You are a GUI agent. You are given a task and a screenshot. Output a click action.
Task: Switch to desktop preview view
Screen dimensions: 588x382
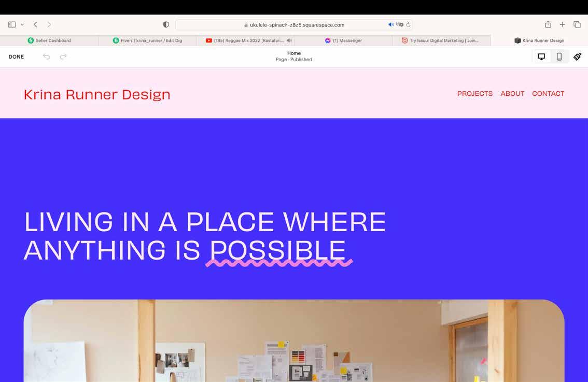pyautogui.click(x=541, y=56)
